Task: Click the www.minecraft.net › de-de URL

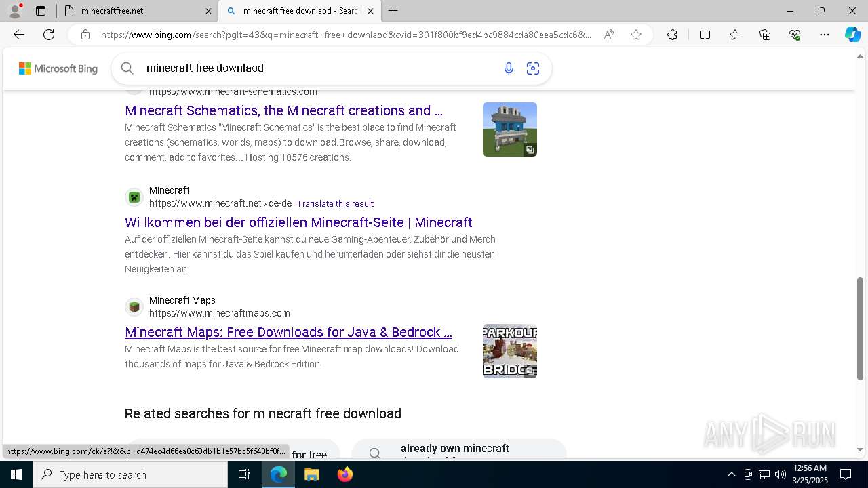Action: coord(220,203)
